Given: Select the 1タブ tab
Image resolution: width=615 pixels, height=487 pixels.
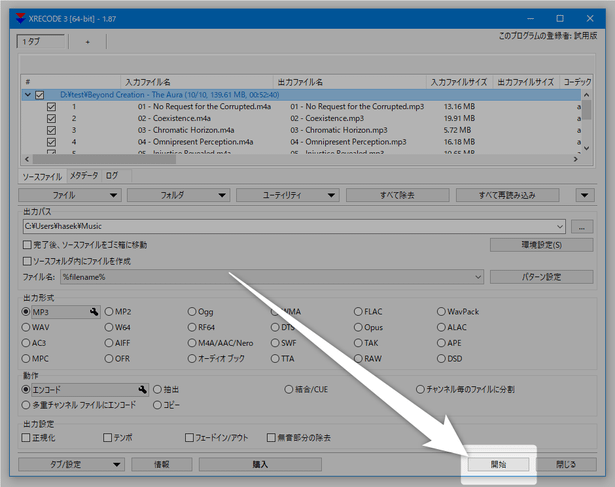Looking at the screenshot, I should pyautogui.click(x=41, y=42).
